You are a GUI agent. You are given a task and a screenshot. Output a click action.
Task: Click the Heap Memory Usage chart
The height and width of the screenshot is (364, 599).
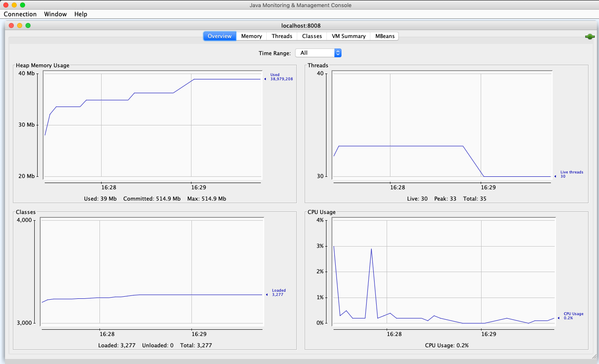153,125
